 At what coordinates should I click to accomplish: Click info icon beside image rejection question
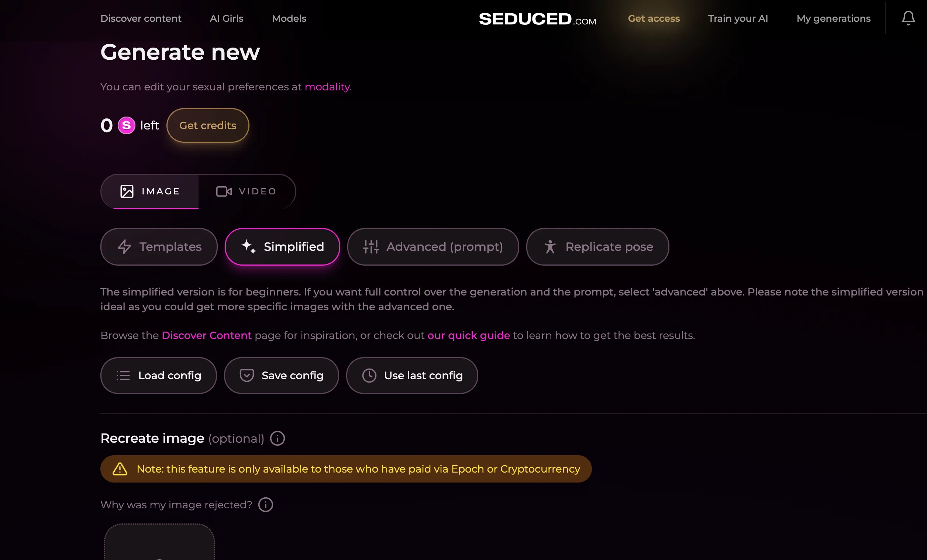(x=265, y=504)
